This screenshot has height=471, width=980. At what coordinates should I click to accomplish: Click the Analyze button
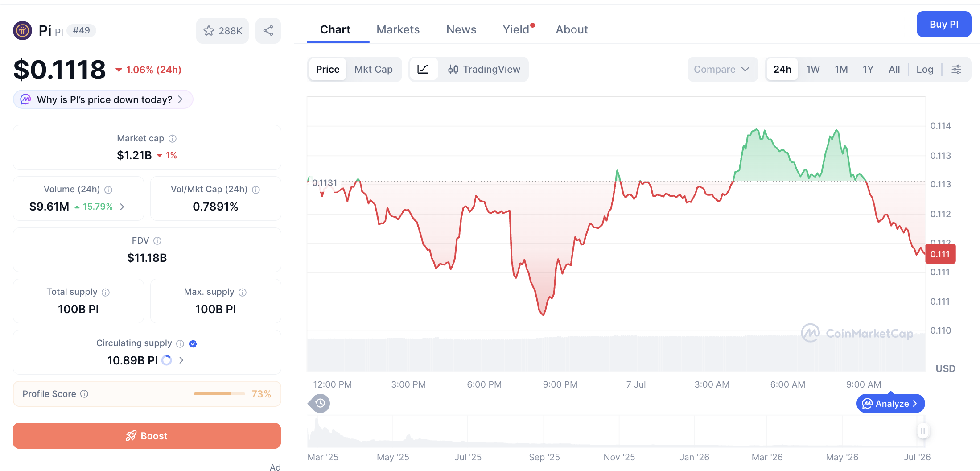coord(890,403)
